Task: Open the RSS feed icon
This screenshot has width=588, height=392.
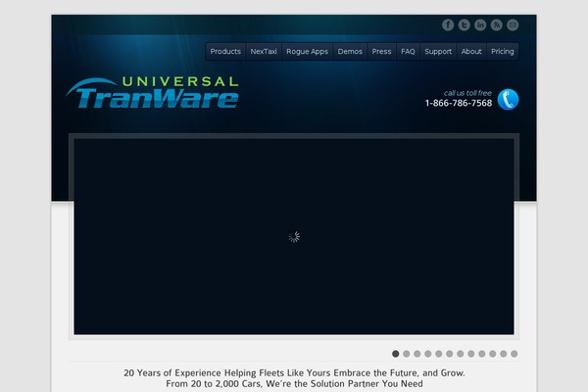Action: tap(497, 25)
